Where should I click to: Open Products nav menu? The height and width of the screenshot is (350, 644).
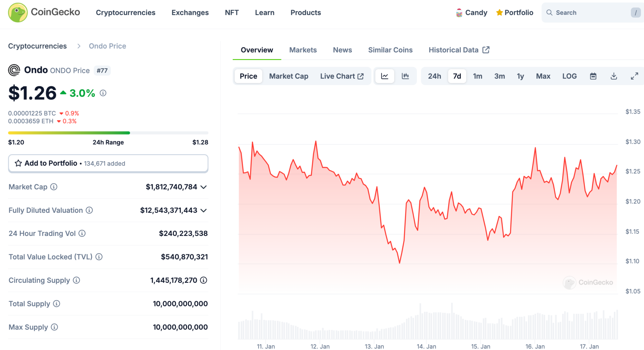[306, 13]
